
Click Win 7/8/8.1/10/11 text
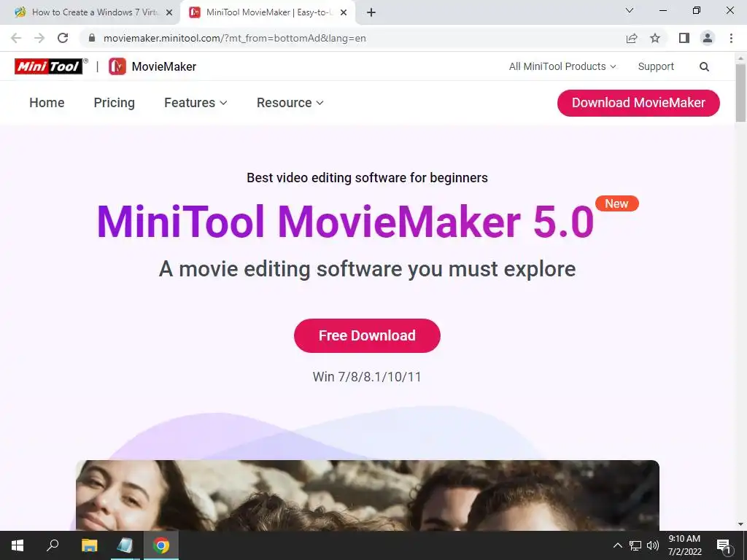pos(367,377)
